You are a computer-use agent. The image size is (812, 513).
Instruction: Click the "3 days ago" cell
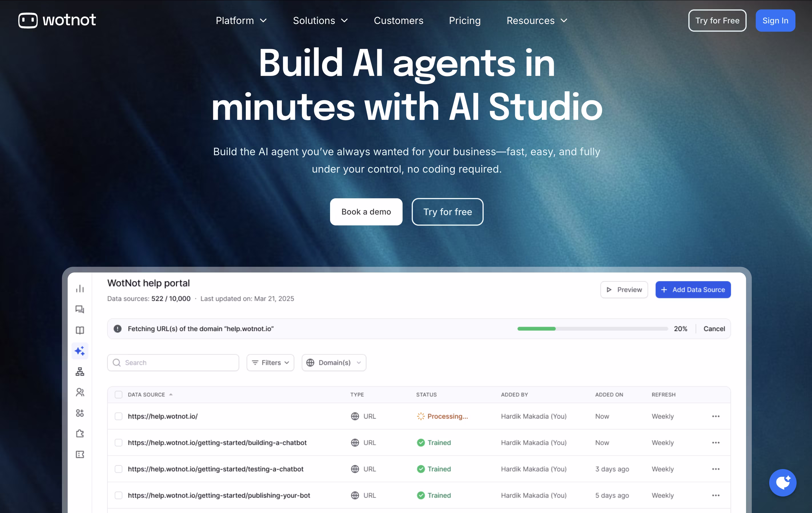(x=612, y=469)
